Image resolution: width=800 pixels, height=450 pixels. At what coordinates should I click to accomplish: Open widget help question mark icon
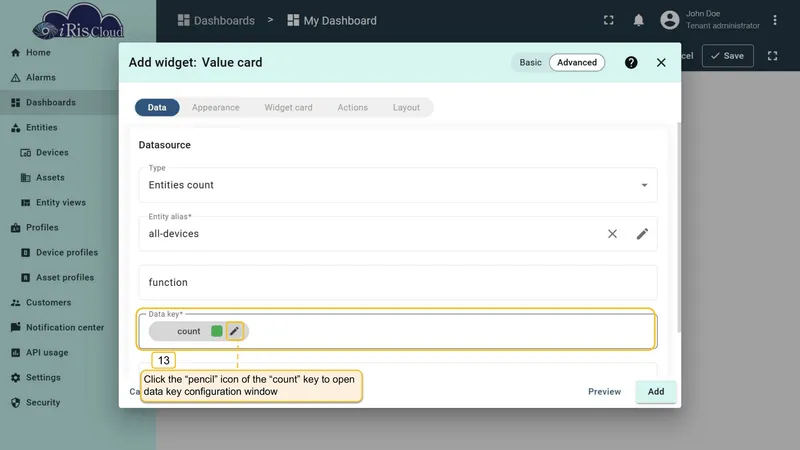[x=631, y=62]
